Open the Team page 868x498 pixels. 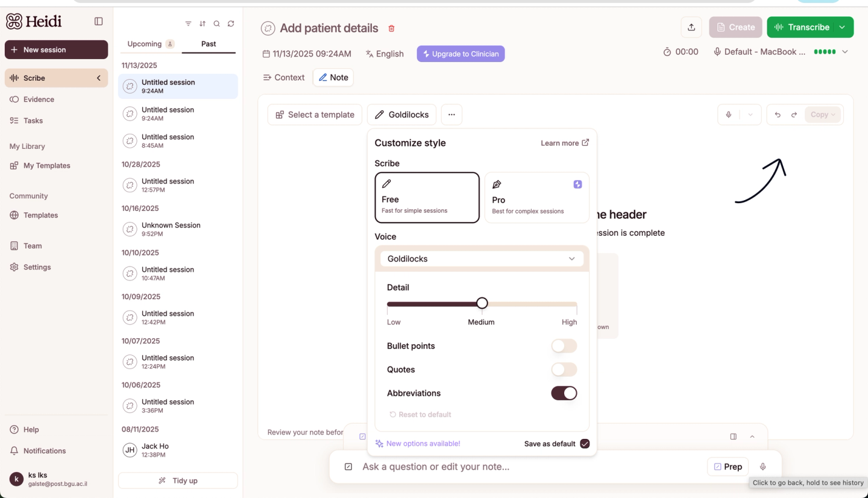pyautogui.click(x=56, y=246)
